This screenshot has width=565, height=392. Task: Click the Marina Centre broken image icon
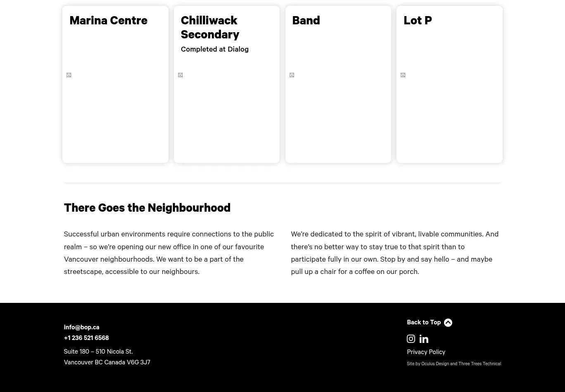69,75
